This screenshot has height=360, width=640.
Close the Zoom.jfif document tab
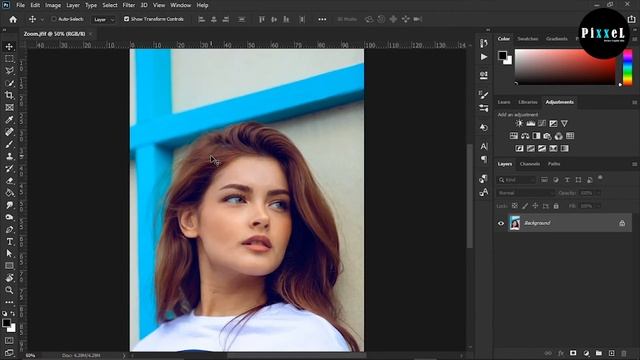tap(91, 34)
